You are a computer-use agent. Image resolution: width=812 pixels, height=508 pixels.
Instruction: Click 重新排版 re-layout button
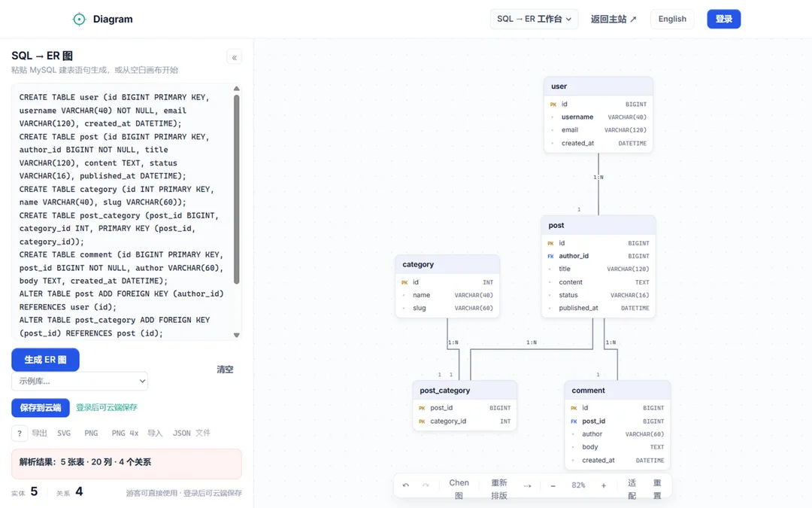(x=498, y=489)
